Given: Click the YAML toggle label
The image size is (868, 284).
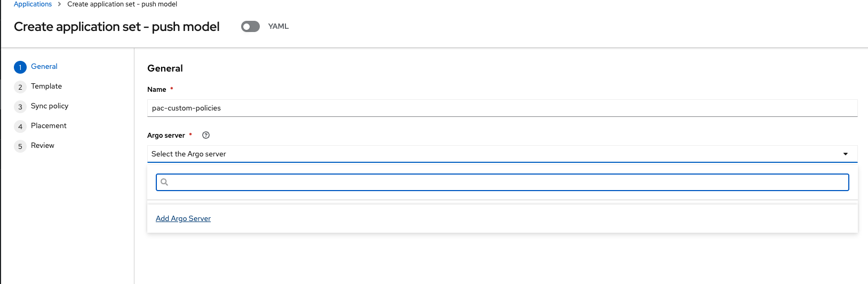Looking at the screenshot, I should (x=278, y=26).
